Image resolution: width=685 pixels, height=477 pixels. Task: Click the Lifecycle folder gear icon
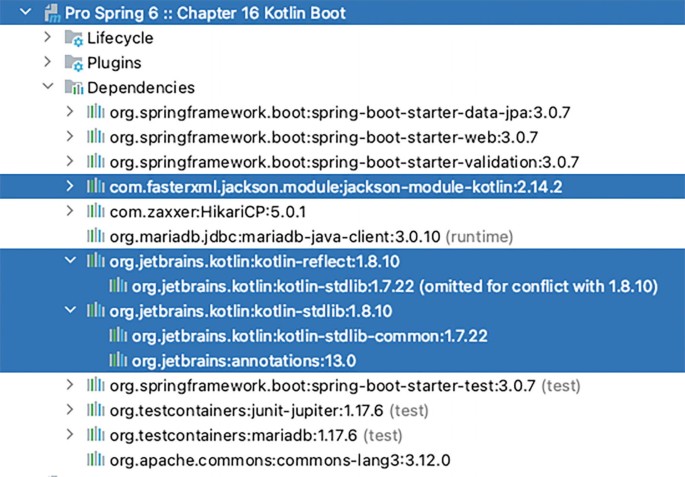point(73,38)
